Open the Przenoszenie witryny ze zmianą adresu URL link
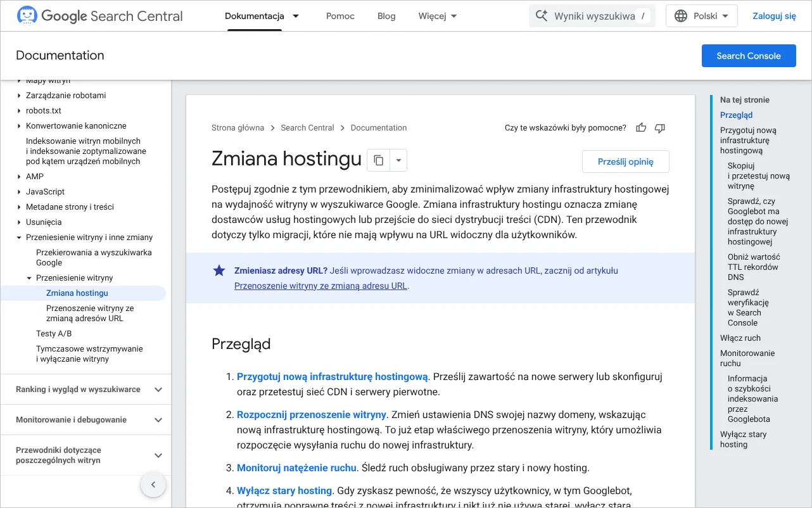 pos(320,286)
